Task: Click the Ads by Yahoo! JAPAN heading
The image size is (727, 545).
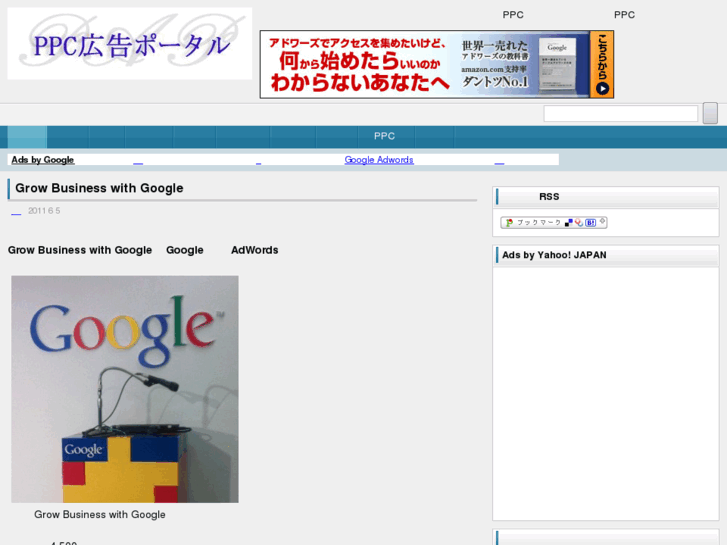Action: tap(554, 255)
